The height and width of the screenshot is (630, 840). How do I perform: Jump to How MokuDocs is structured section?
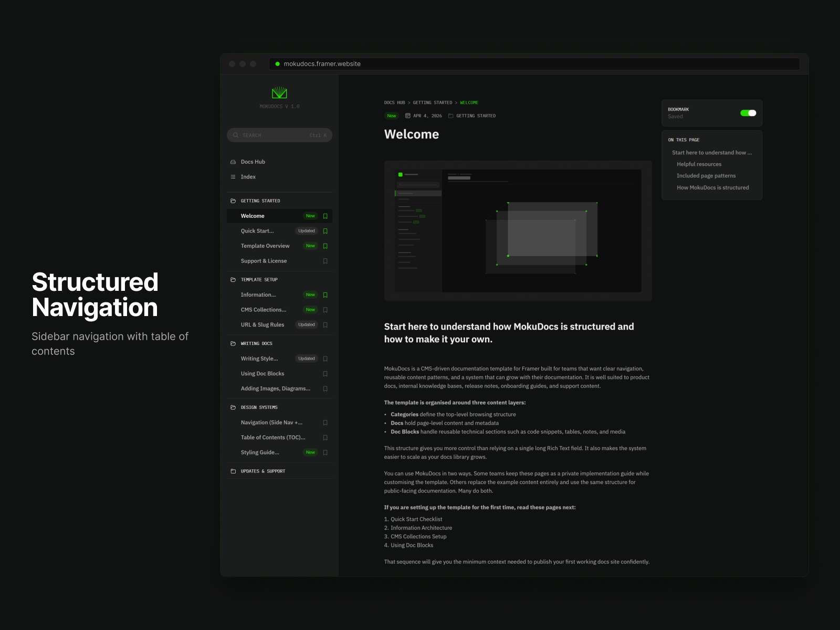(x=712, y=187)
